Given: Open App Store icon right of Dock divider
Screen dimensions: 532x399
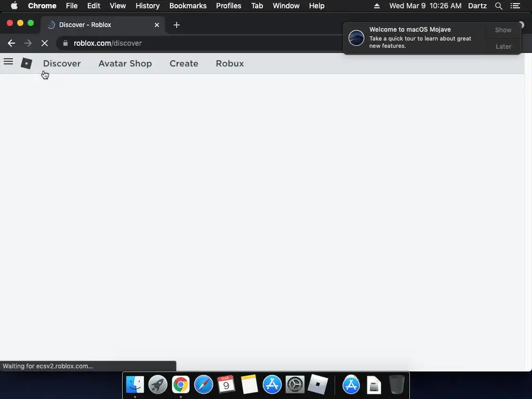Looking at the screenshot, I should click(x=351, y=385).
